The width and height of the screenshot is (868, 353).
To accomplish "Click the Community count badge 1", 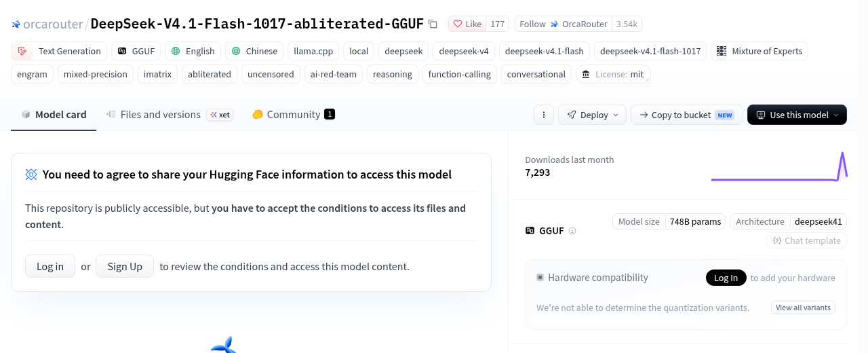I will pyautogui.click(x=330, y=114).
